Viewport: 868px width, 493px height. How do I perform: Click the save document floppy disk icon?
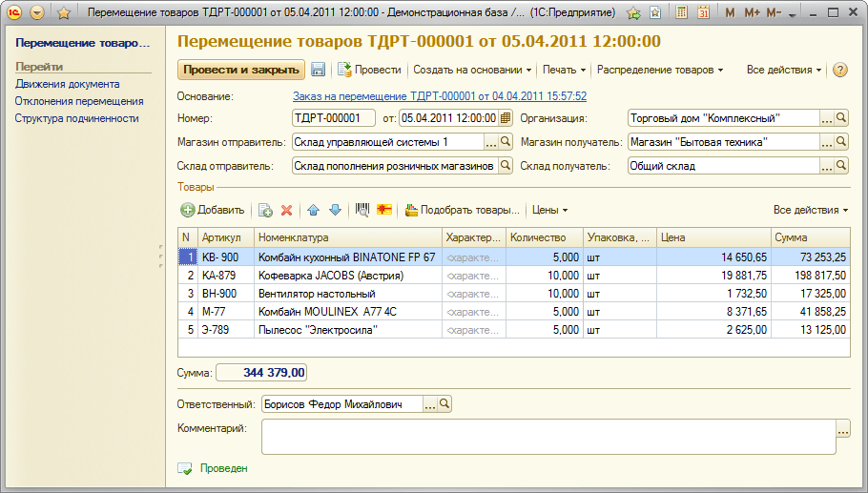tap(319, 70)
